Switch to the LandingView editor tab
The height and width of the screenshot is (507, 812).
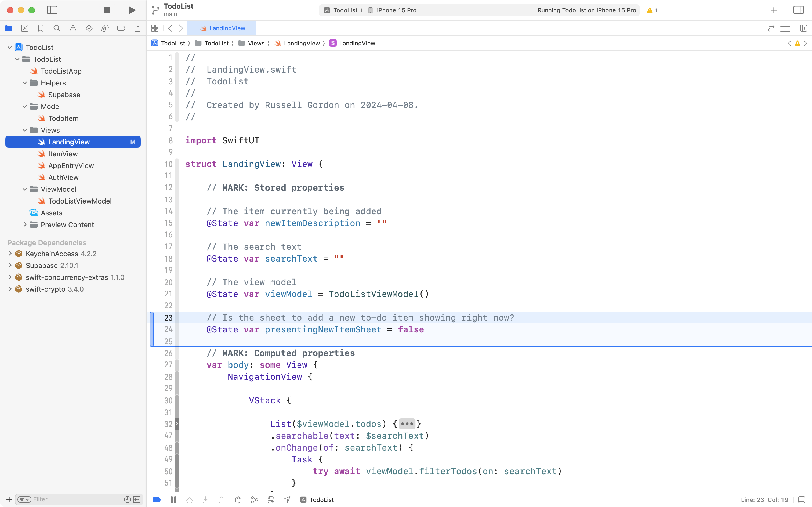pyautogui.click(x=223, y=28)
